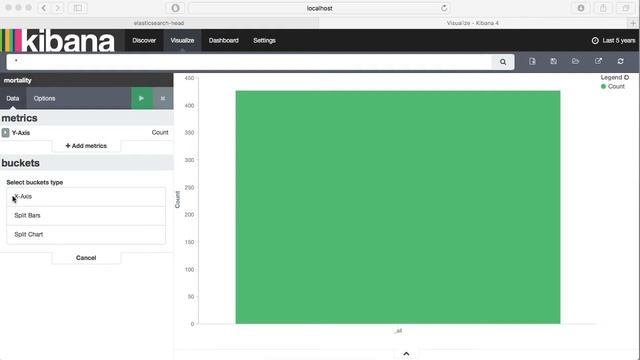Select the Data tab in sidebar
The height and width of the screenshot is (360, 640).
pos(13,98)
